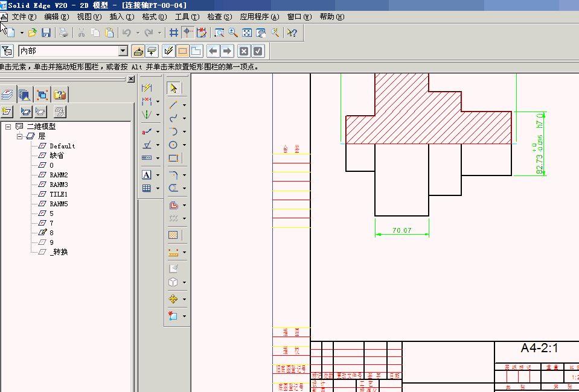Screen dimensions: 579x392
Task: Open a file with the Open folder icon
Action: coord(32,33)
